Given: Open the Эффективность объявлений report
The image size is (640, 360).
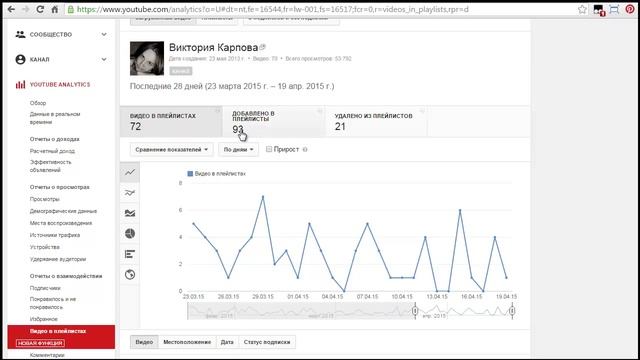Looking at the screenshot, I should (50, 166).
